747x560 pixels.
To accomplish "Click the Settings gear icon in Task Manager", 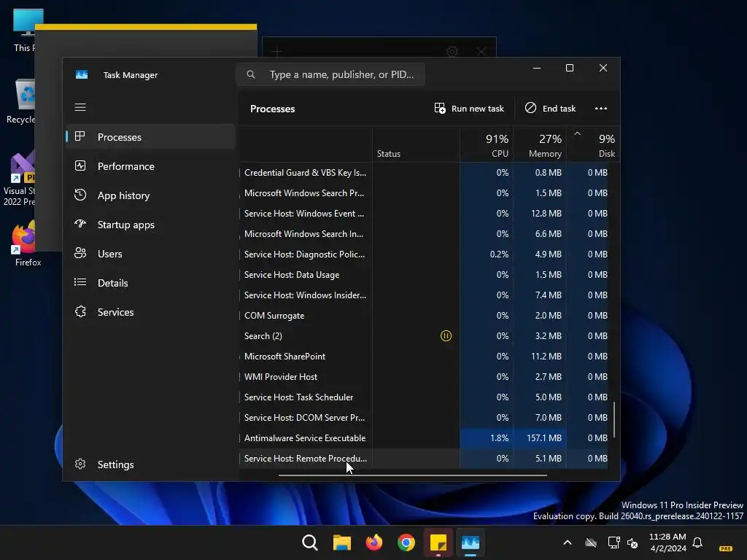I will (x=80, y=464).
